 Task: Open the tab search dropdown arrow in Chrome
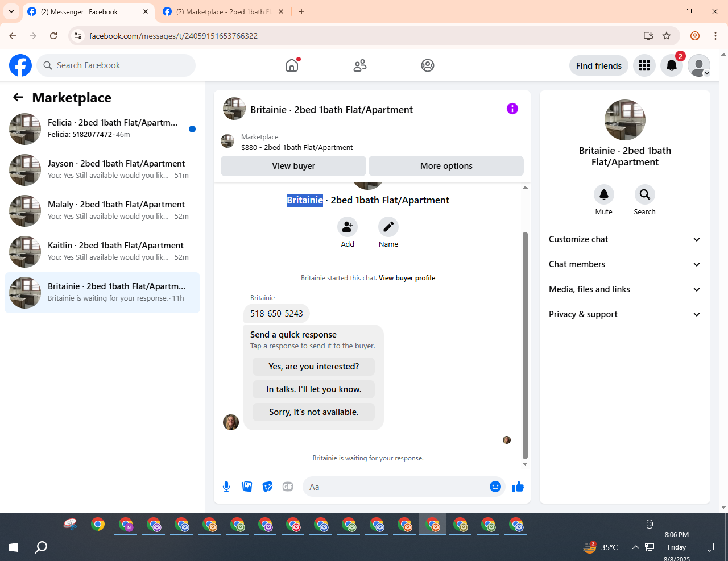pyautogui.click(x=11, y=11)
